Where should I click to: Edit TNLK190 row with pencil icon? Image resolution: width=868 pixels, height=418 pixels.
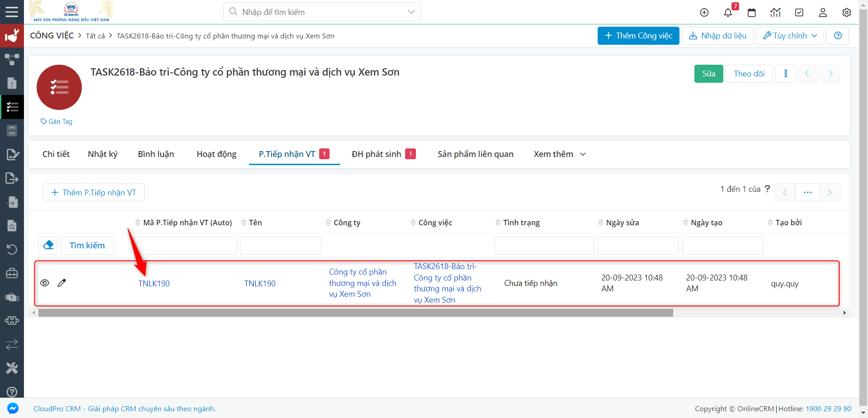(62, 283)
